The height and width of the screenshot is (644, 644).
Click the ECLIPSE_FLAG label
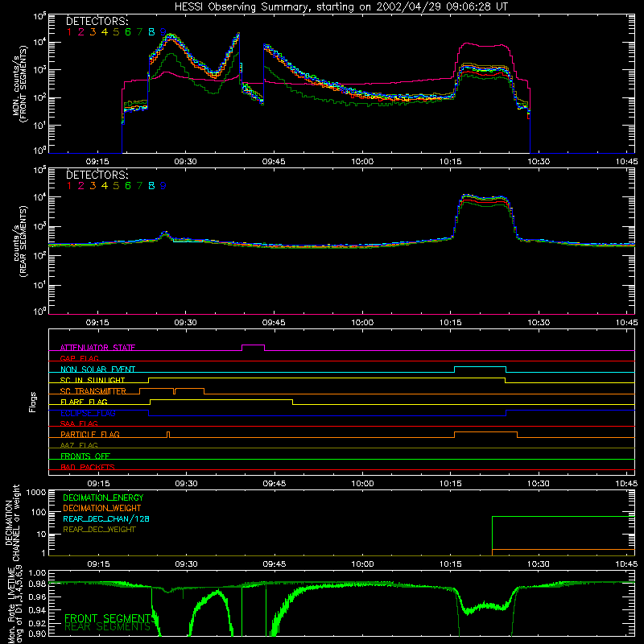[x=88, y=413]
